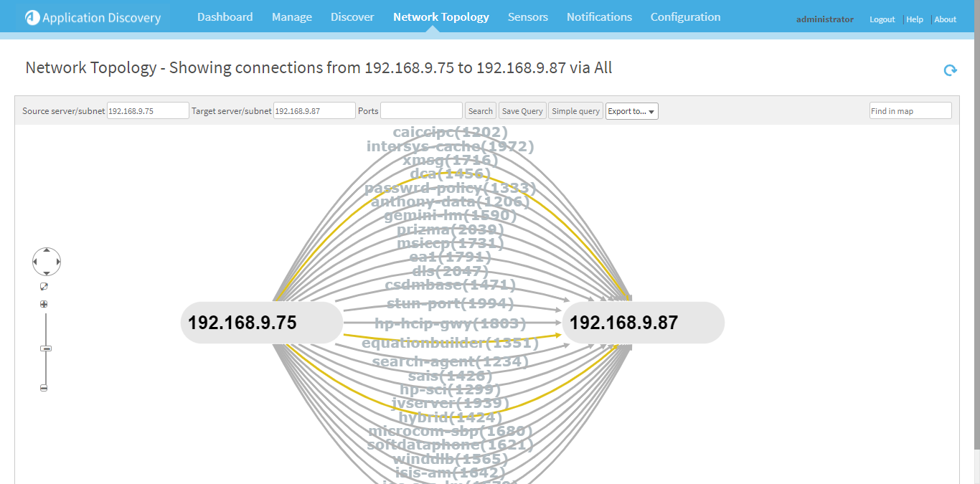Click the refresh icon near the topology title
980x484 pixels.
(949, 70)
